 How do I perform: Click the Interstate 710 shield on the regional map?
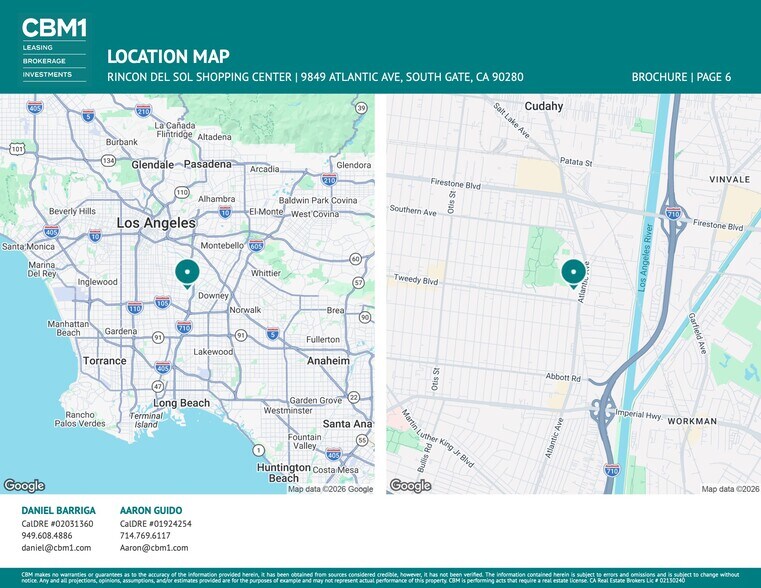184,327
